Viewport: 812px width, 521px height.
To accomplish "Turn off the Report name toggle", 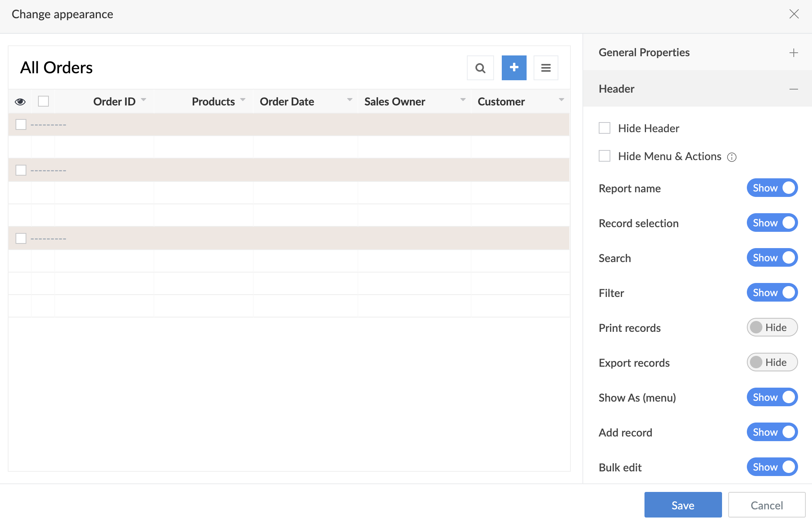I will tap(772, 188).
